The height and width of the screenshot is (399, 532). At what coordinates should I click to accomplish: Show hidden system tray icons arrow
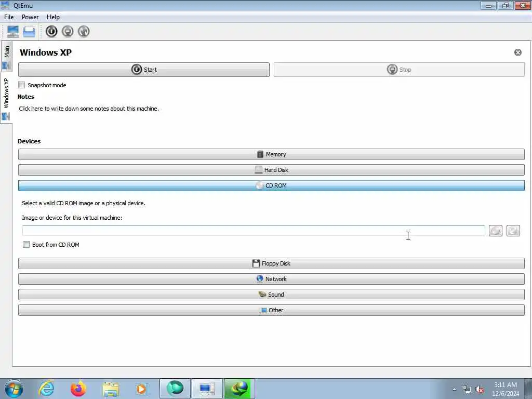[x=454, y=390]
